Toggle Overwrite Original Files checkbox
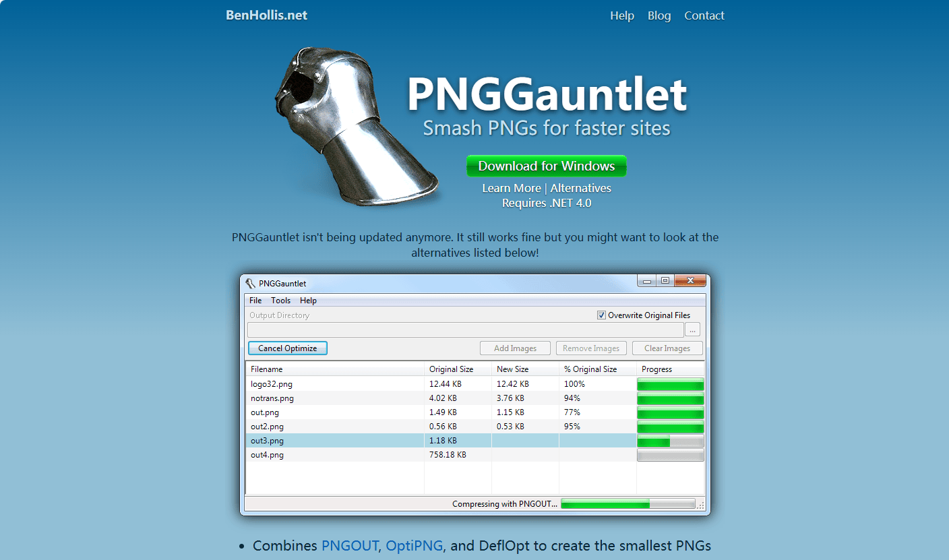The height and width of the screenshot is (560, 949). coord(601,315)
